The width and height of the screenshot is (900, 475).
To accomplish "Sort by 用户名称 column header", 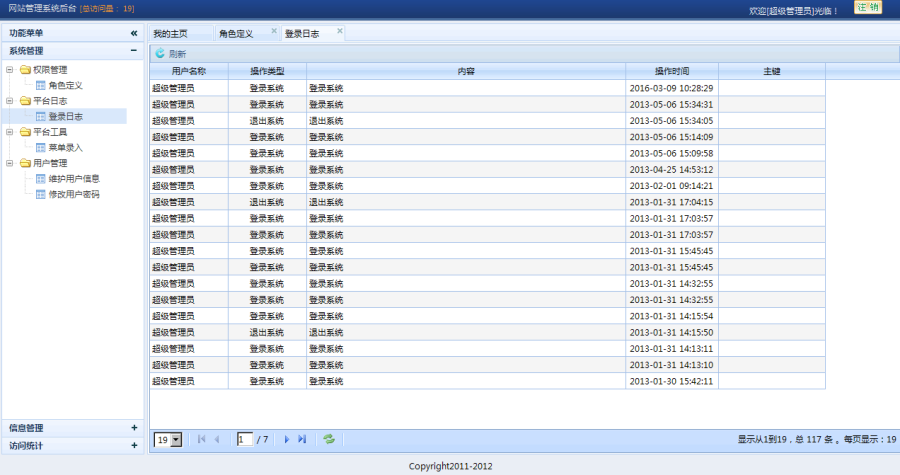I will click(x=189, y=71).
